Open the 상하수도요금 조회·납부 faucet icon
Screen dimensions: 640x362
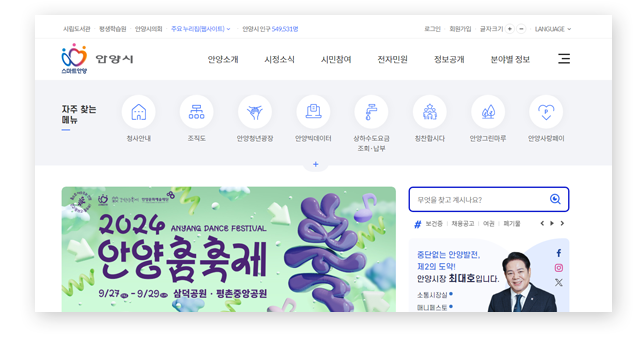point(371,112)
